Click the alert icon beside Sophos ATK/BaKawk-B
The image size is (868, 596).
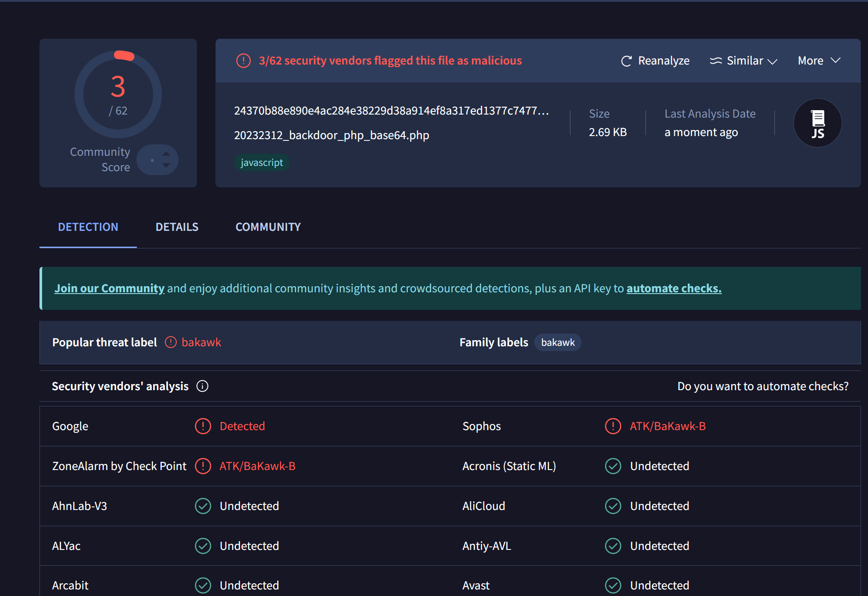tap(613, 426)
